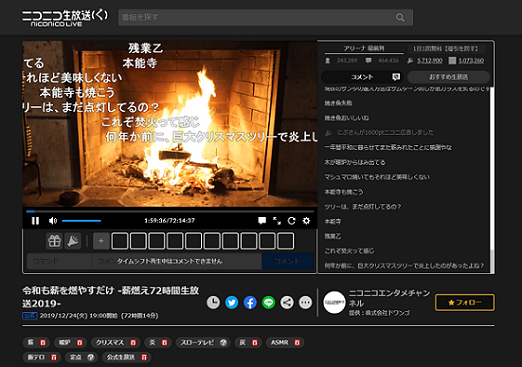
Task: Open the three-dots more options menu
Action: tap(305, 302)
